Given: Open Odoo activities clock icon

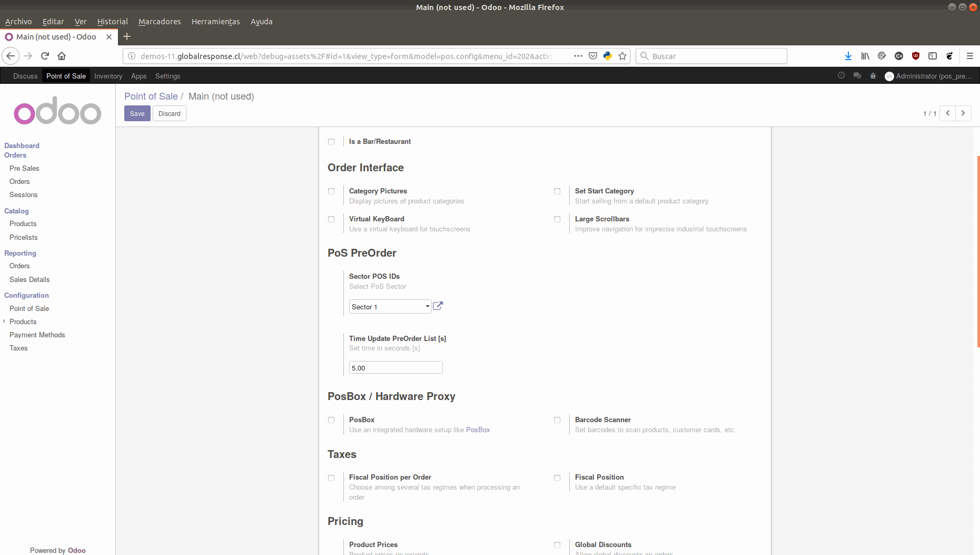Looking at the screenshot, I should point(841,75).
